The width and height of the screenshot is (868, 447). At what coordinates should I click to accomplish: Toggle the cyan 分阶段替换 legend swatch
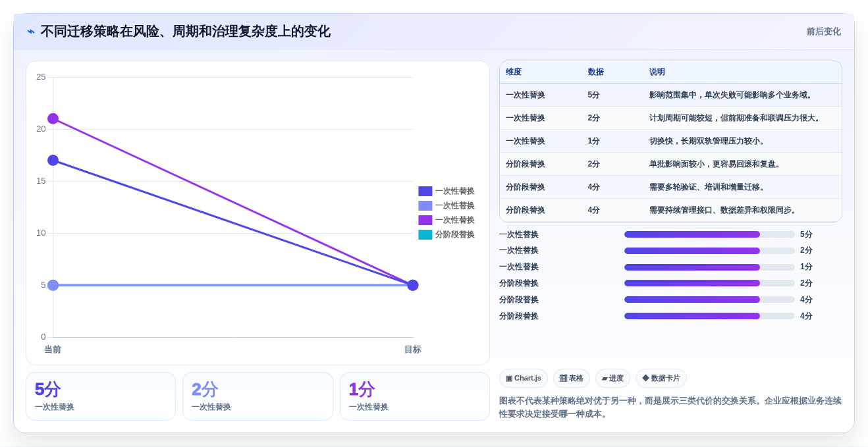coord(425,234)
